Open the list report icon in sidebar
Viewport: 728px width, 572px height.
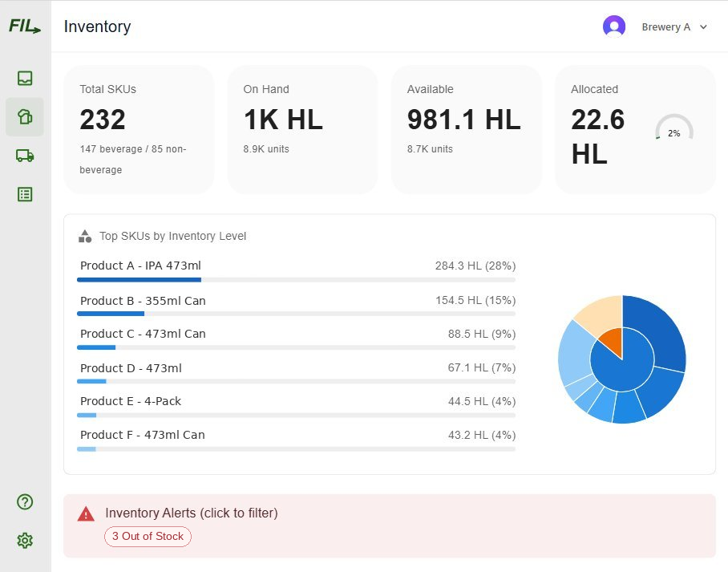(x=25, y=194)
